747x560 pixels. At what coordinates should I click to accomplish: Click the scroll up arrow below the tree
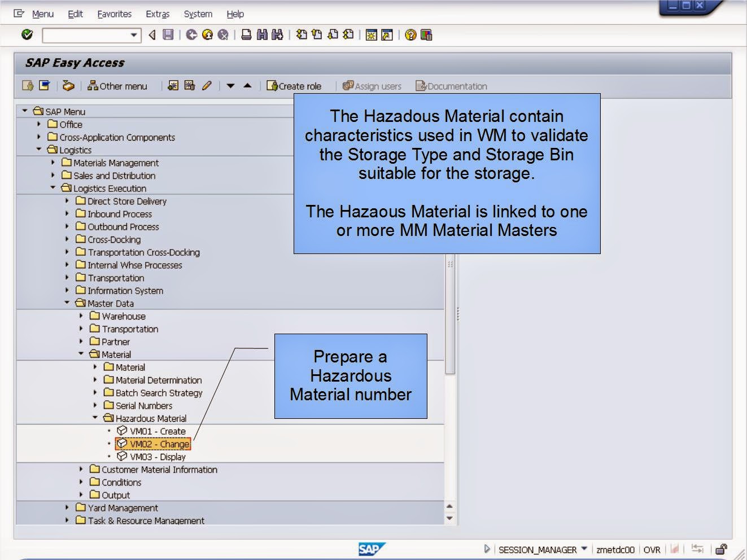(449, 506)
